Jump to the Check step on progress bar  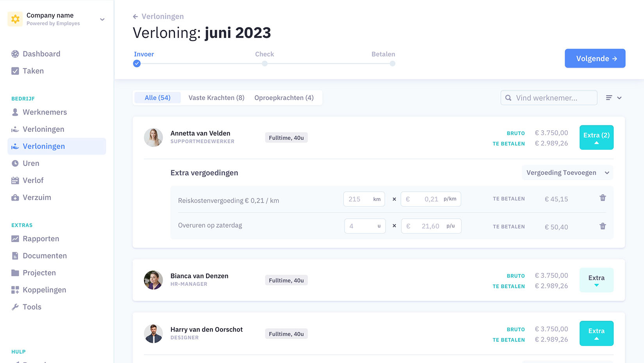[x=265, y=63]
